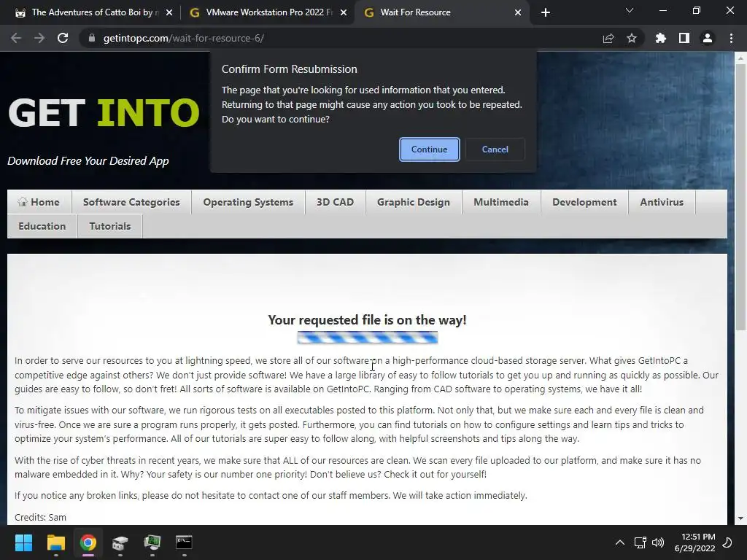
Task: Open the Software Categories menu
Action: click(x=131, y=203)
